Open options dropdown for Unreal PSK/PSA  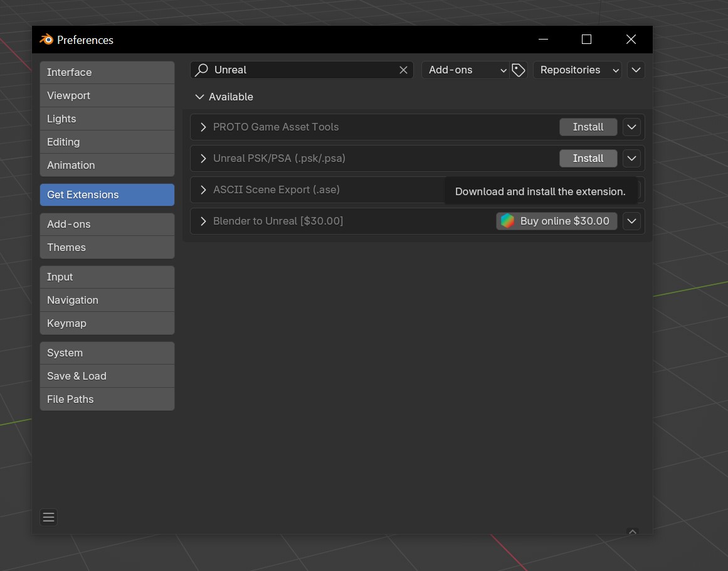click(x=631, y=158)
